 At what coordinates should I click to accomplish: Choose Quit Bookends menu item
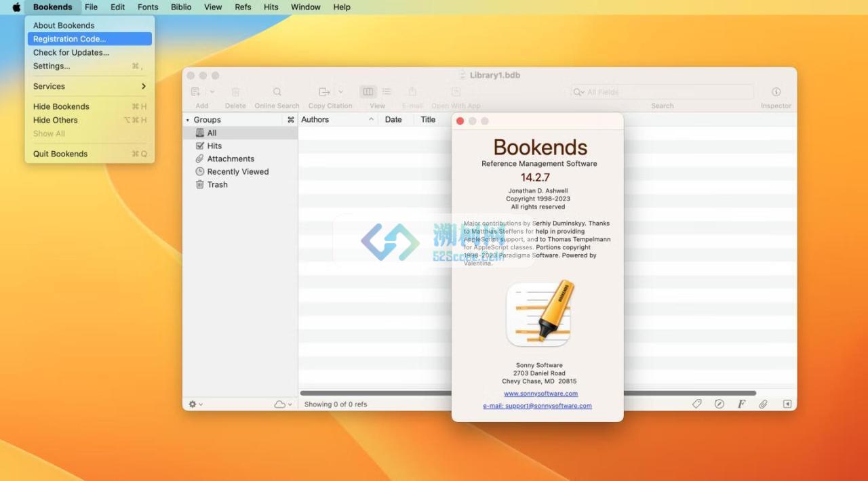point(90,154)
